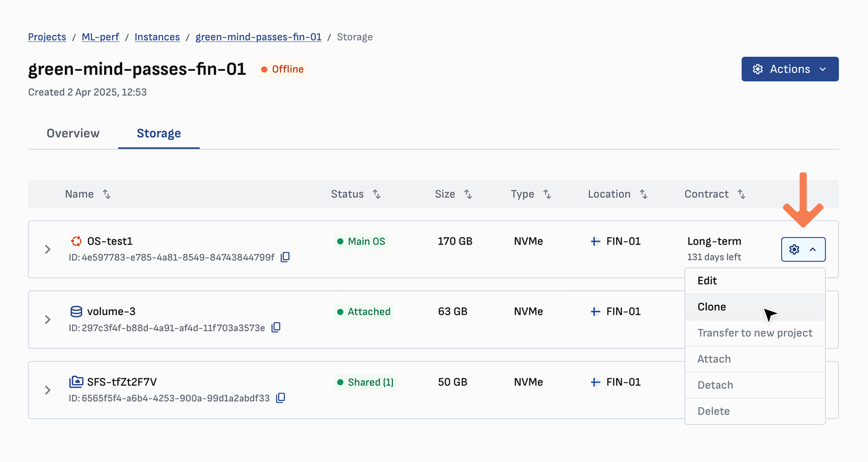Viewport: 868px width, 462px height.
Task: Sort the table by Name column
Action: [106, 194]
